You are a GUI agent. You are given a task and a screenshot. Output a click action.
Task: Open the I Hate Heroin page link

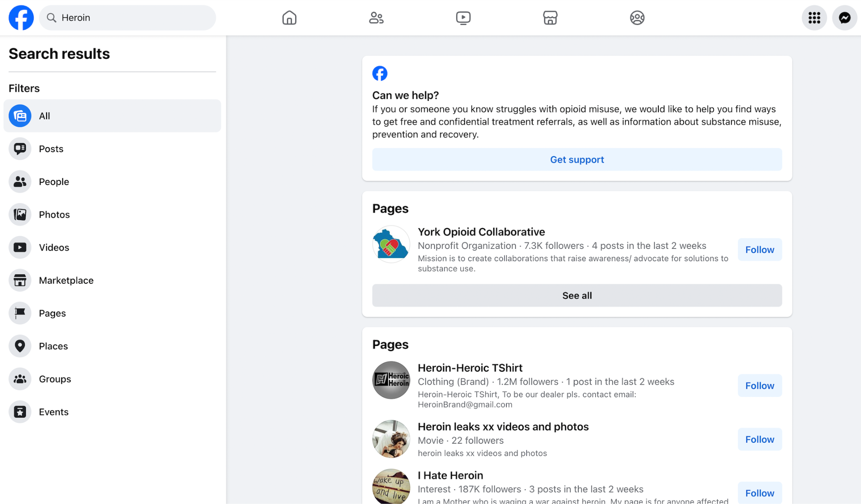click(x=450, y=475)
